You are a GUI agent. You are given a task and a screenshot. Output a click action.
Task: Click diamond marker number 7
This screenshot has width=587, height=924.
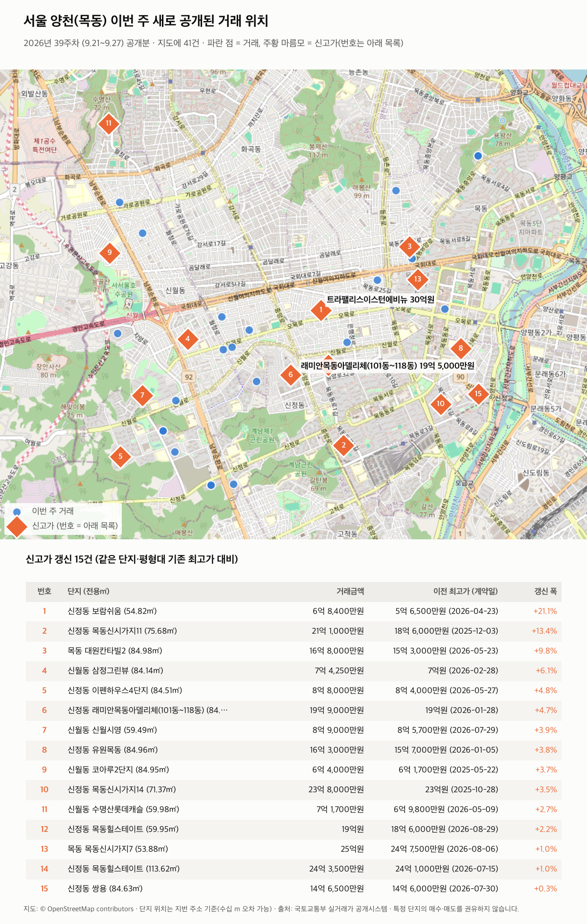point(142,395)
